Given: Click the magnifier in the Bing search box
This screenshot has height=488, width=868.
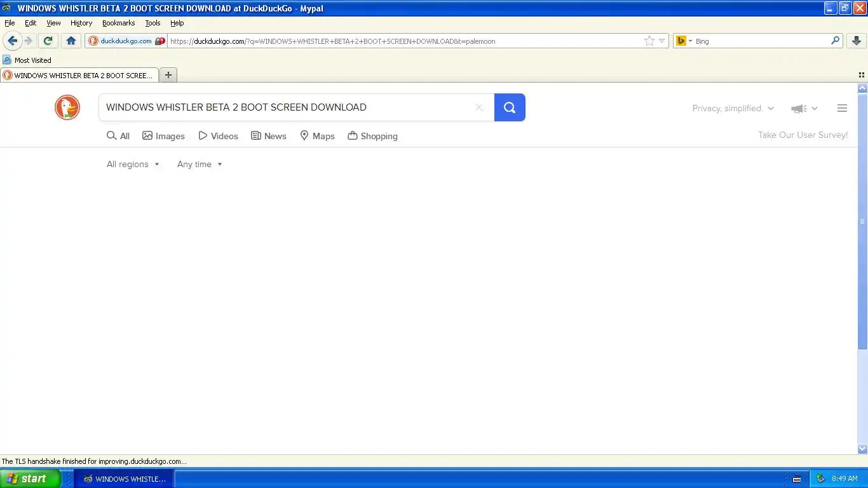Looking at the screenshot, I should click(836, 41).
